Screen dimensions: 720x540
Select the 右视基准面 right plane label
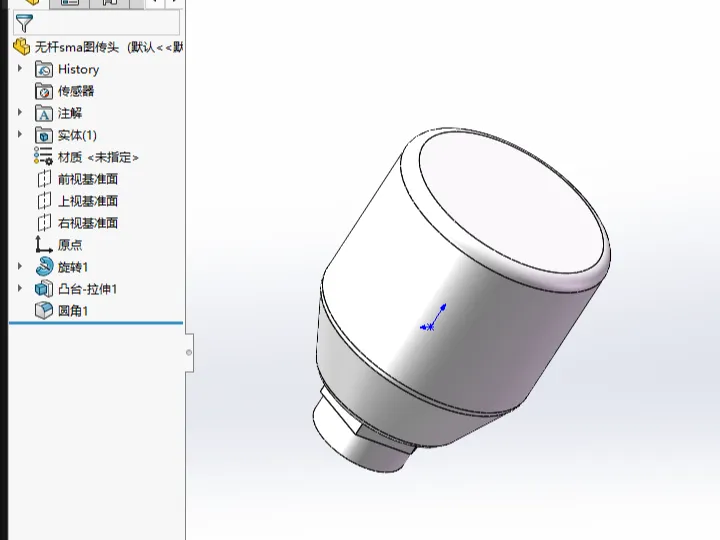coord(88,223)
